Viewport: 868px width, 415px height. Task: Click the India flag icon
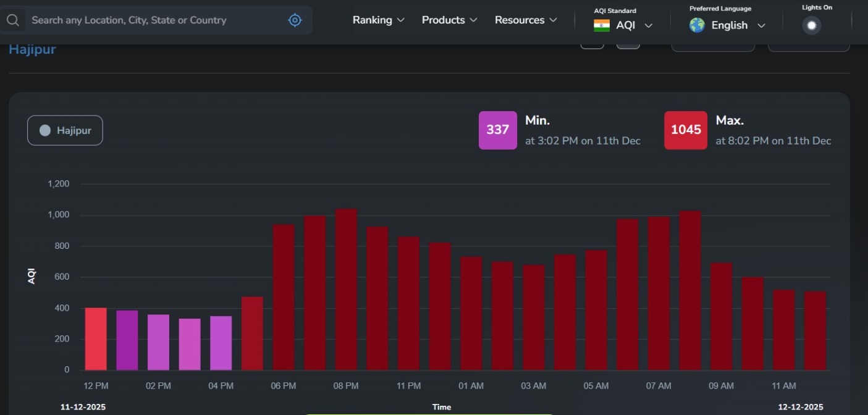coord(601,25)
